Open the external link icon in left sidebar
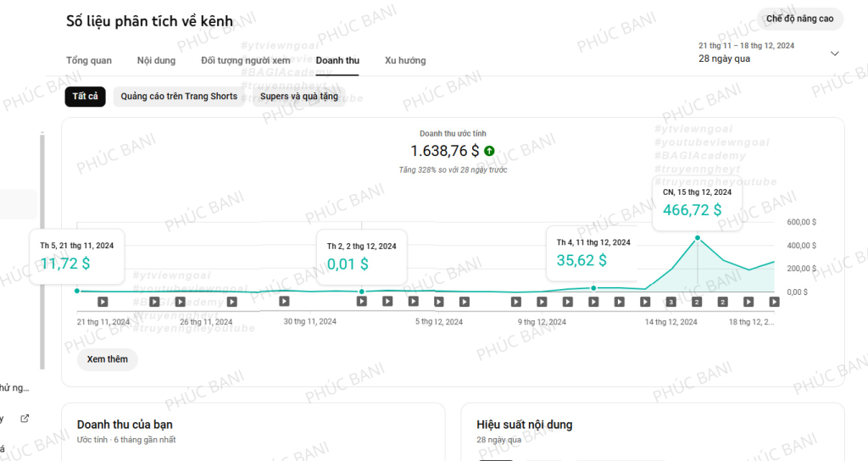Viewport: 868px width, 461px height. [25, 418]
